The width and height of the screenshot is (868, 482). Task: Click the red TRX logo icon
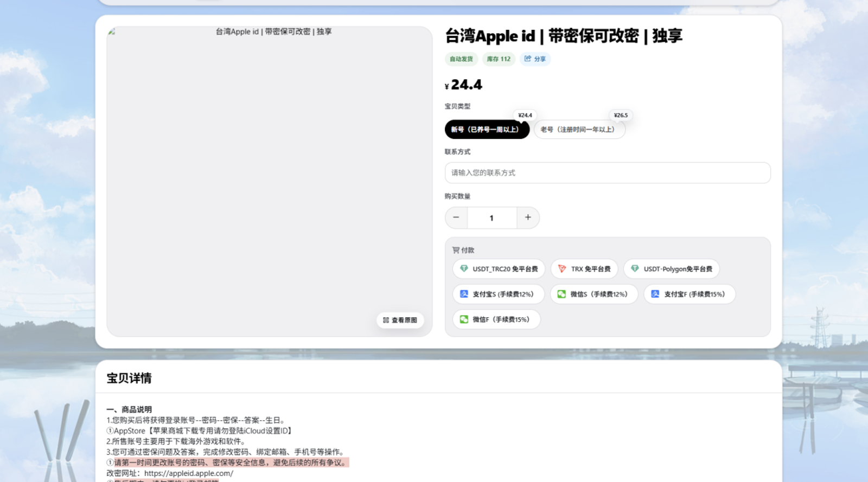[562, 268]
